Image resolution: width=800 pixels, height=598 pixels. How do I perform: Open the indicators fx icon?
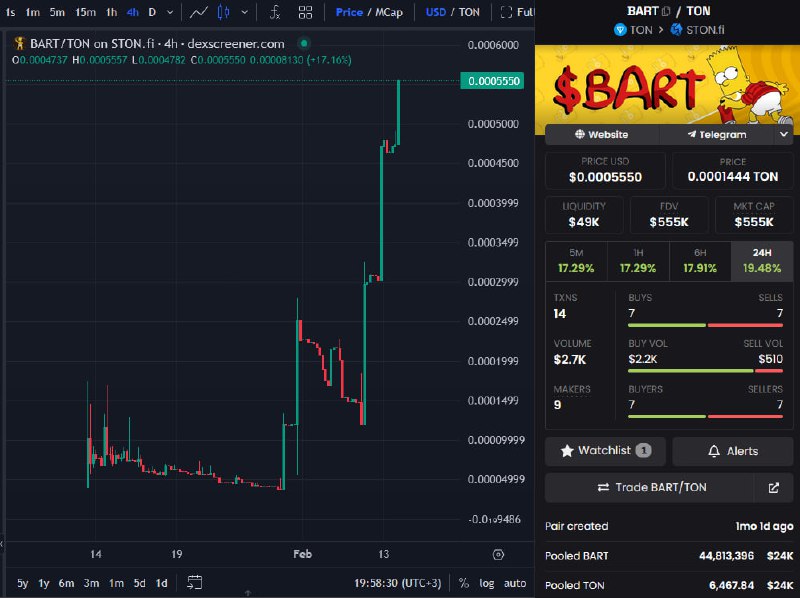click(x=275, y=12)
